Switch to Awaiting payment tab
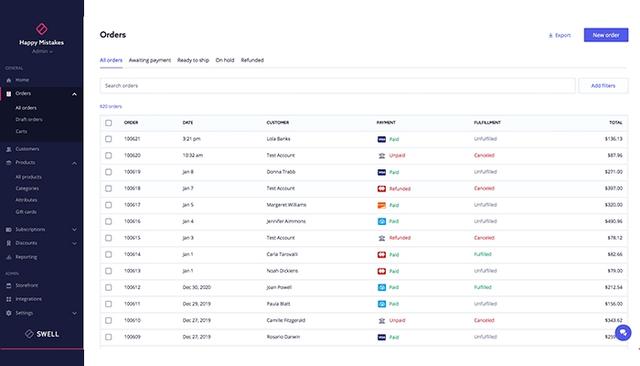The image size is (640, 366). click(x=150, y=60)
